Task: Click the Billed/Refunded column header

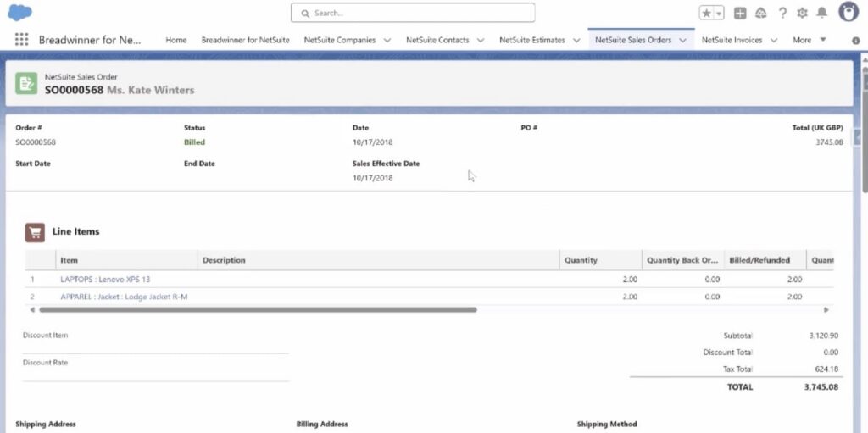Action: 765,259
